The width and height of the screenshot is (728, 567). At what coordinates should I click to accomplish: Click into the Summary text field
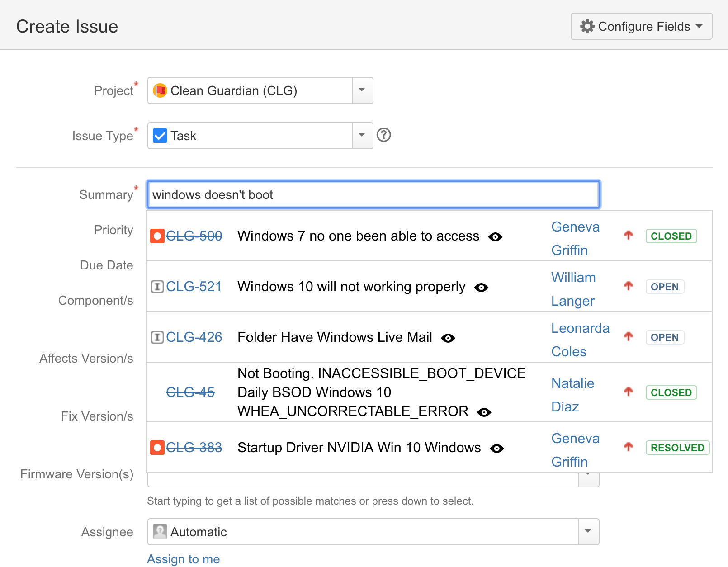coord(373,195)
